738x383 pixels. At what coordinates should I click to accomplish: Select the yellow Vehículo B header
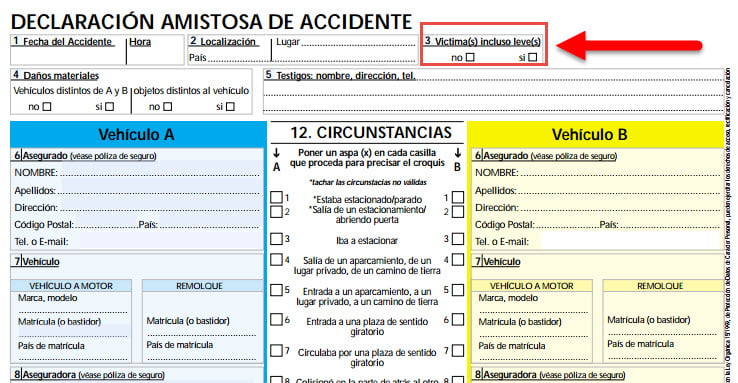tap(595, 135)
